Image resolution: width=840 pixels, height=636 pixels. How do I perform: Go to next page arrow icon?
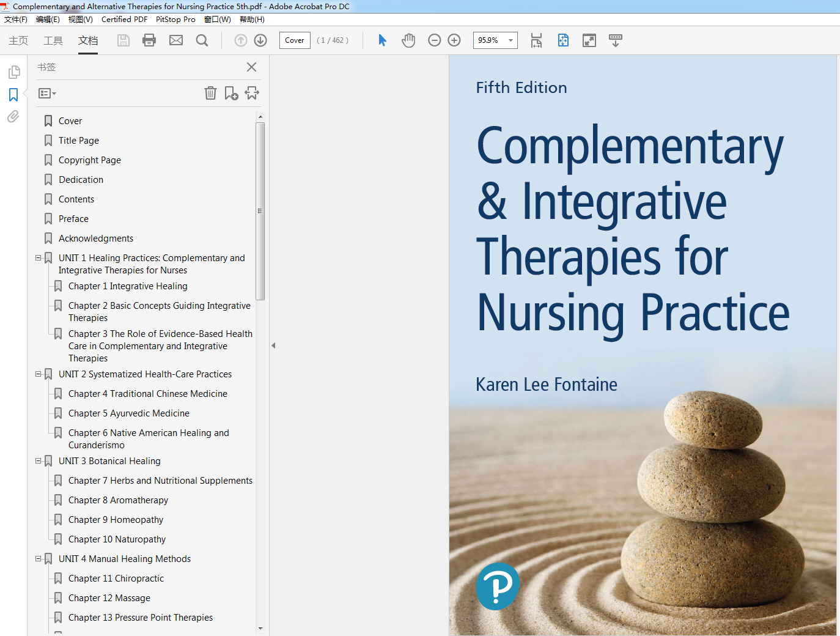260,40
